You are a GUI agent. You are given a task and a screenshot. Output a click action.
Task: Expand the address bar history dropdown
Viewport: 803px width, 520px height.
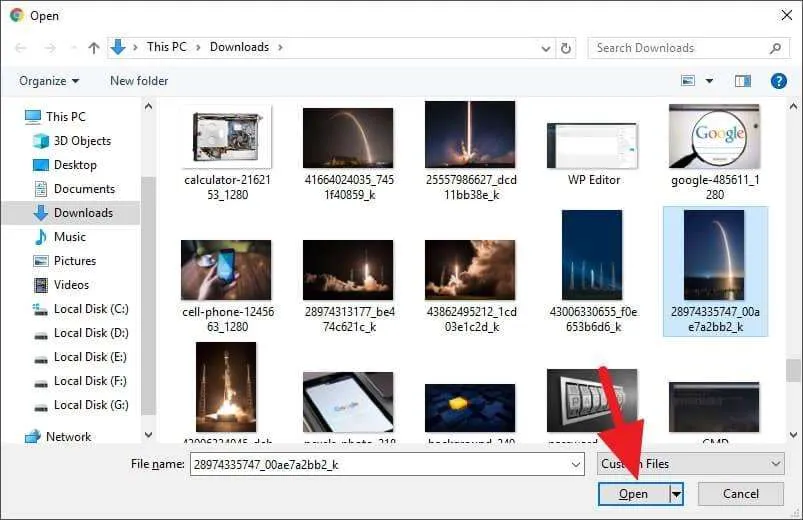(546, 49)
